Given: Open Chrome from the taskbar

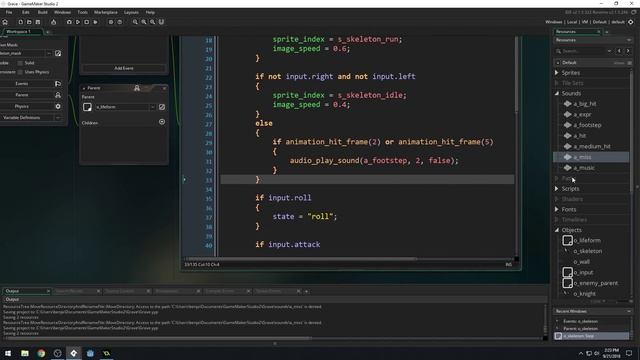Looking at the screenshot, I should click(x=41, y=353).
